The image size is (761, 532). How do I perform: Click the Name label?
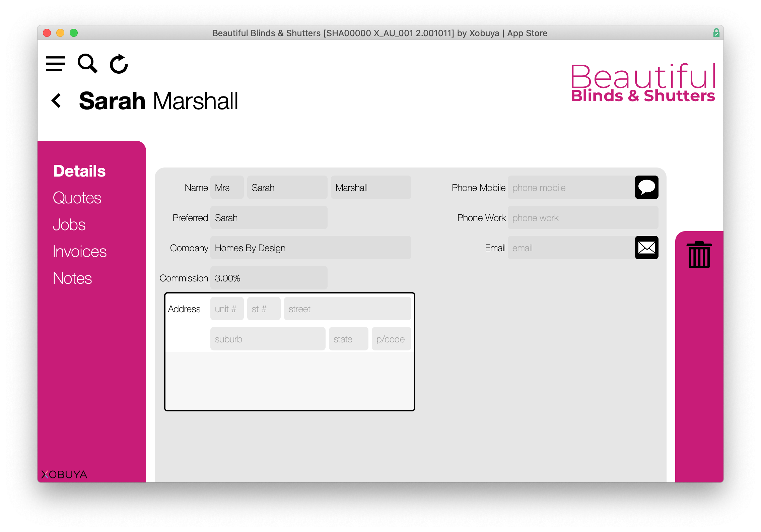pos(196,188)
